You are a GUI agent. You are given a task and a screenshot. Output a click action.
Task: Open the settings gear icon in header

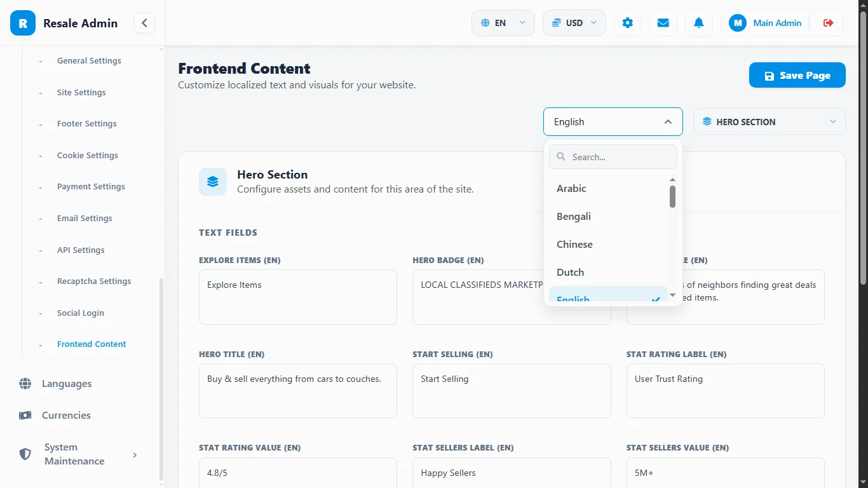coord(628,23)
